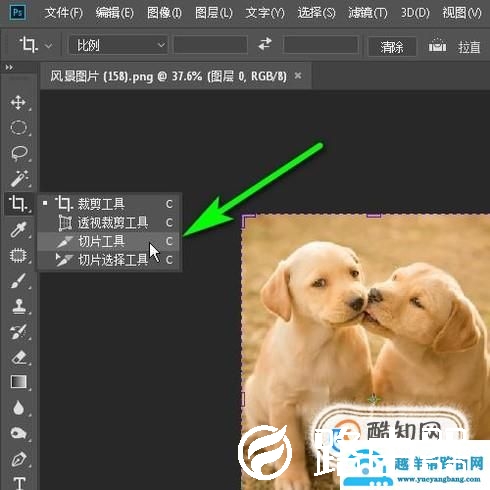Viewport: 490px width, 490px height.
Task: Click the left-middle crop edge handle
Action: coord(243,399)
